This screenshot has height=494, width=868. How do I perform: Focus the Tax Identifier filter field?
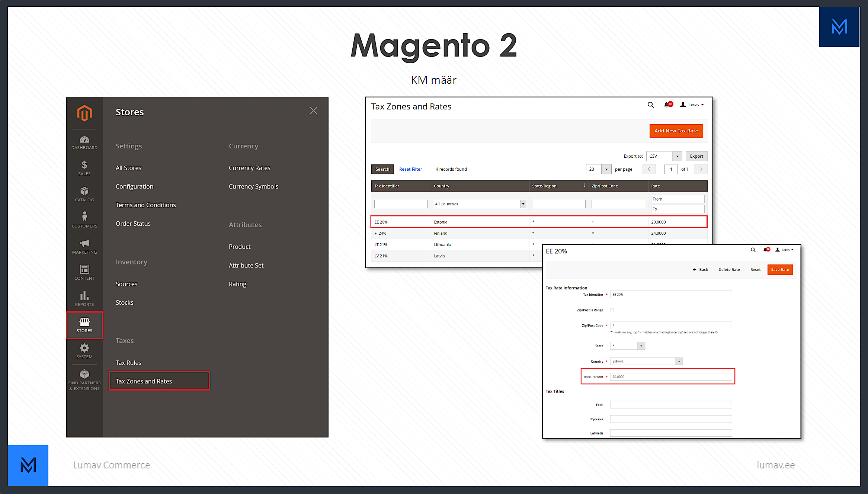(x=401, y=204)
